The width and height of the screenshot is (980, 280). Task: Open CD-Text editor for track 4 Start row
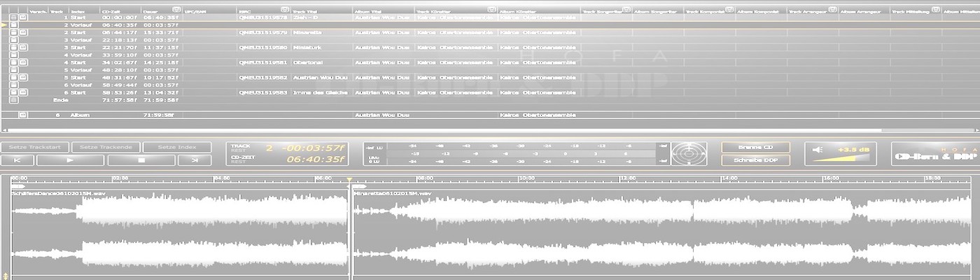[x=22, y=62]
